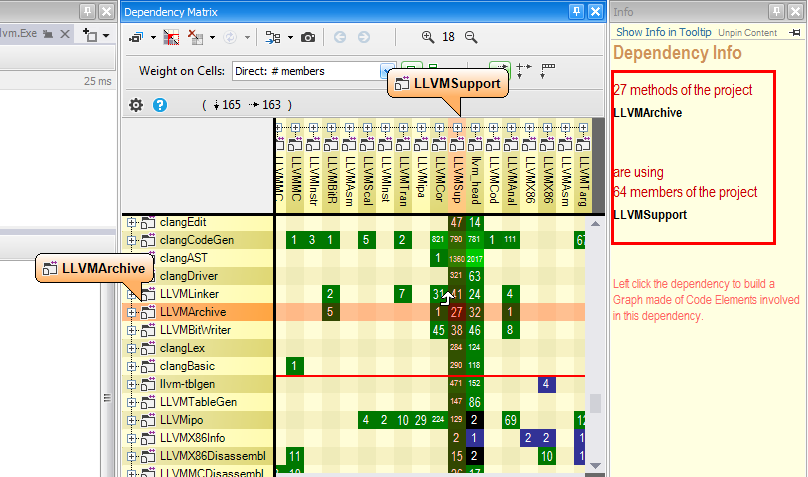
Task: Select the LLVMX86Disassembl row label
Action: click(213, 456)
